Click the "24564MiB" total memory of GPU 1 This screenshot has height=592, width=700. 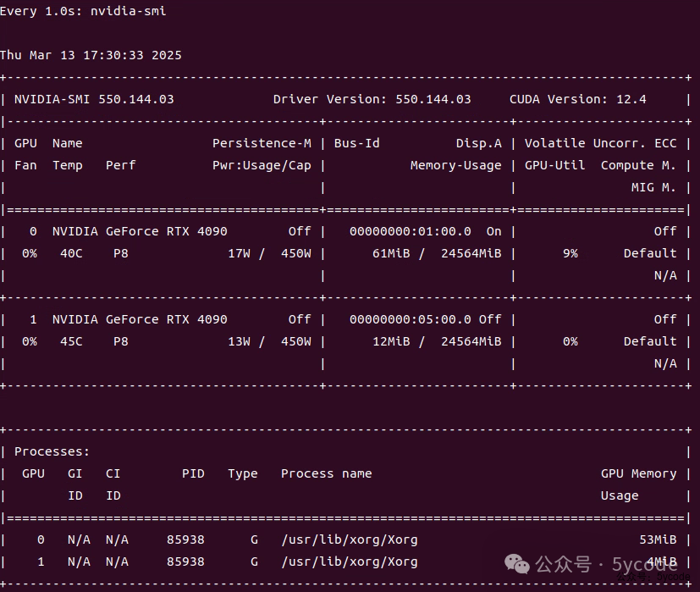click(471, 341)
